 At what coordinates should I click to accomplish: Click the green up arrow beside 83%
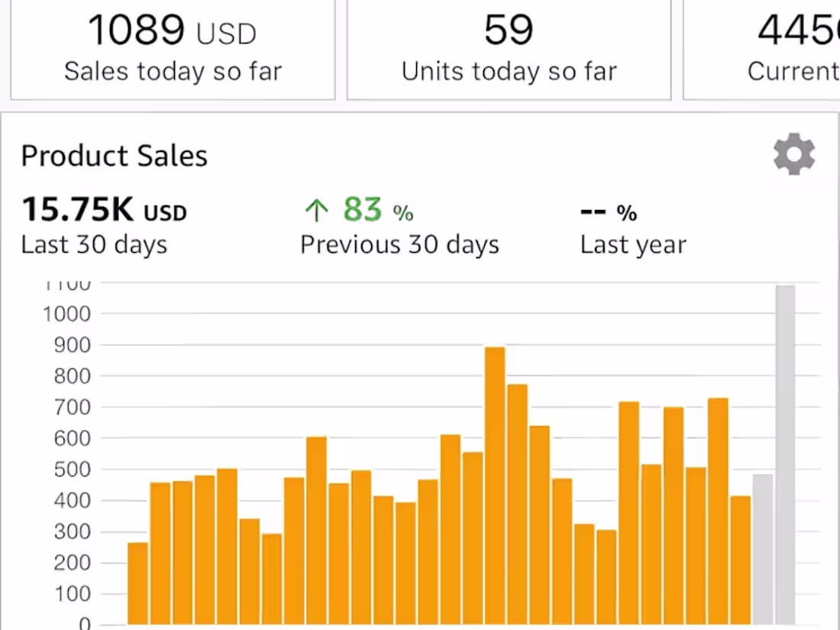pos(316,210)
